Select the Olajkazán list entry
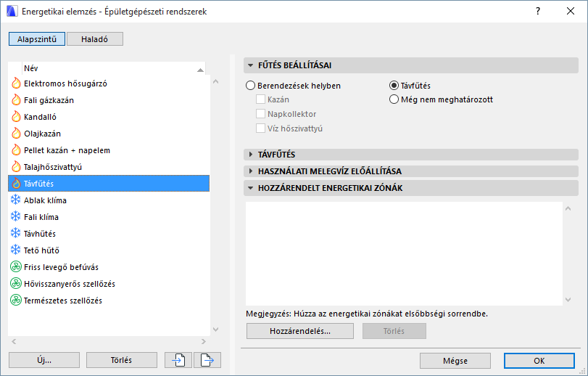Viewport: 588px width, 376px height. pyautogui.click(x=109, y=134)
